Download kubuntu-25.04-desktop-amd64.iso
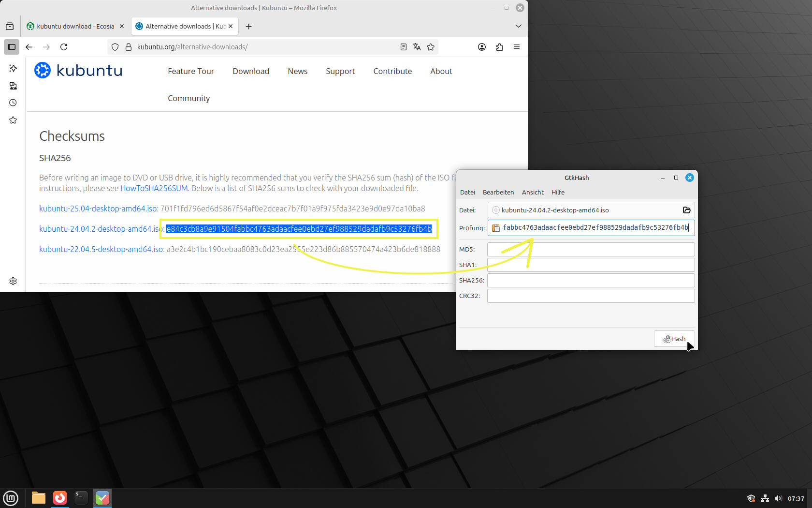The image size is (812, 508). pos(98,209)
